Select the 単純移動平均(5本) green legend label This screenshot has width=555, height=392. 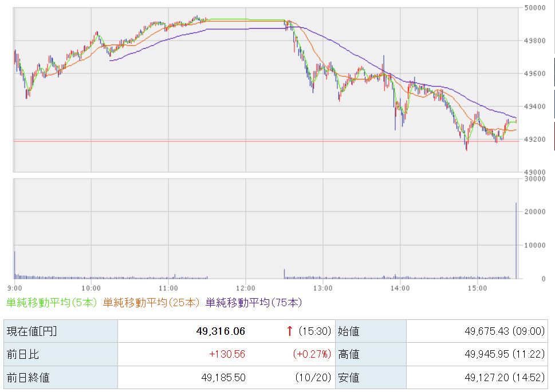(52, 302)
